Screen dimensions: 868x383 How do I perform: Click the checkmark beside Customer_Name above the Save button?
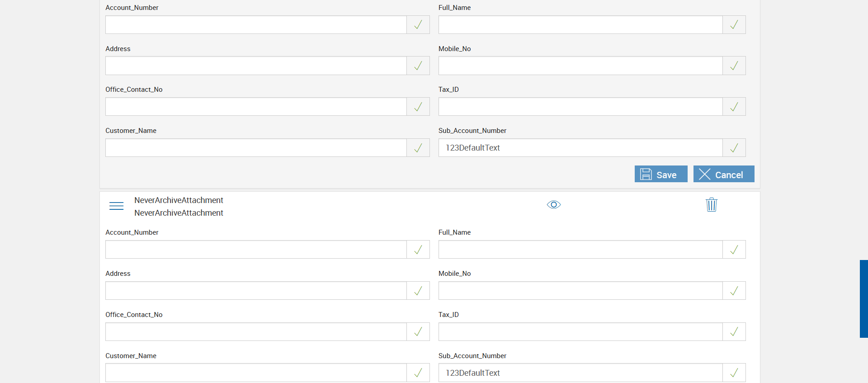pyautogui.click(x=418, y=148)
